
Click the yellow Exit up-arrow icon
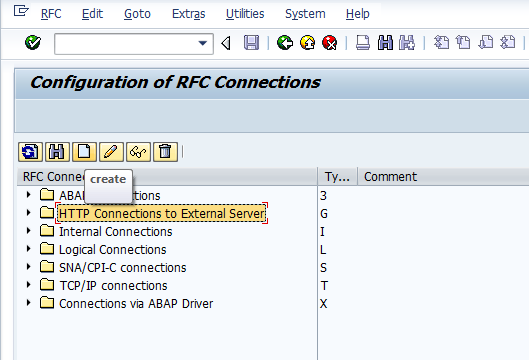[307, 43]
